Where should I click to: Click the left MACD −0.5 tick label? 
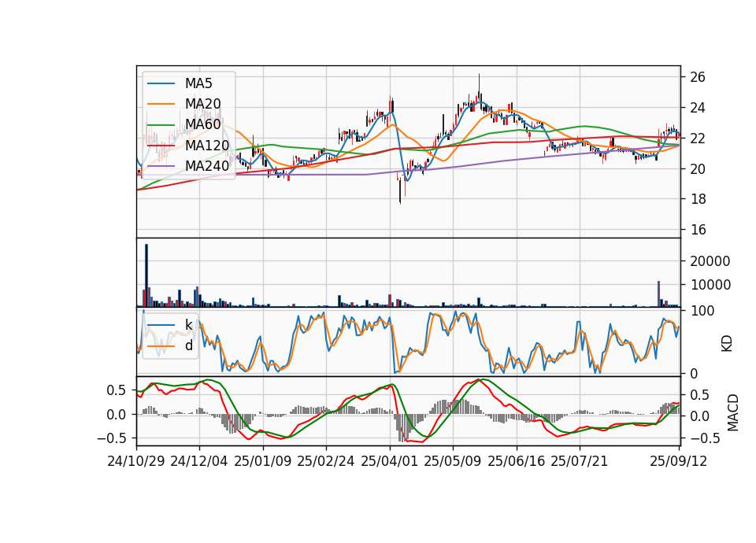pos(113,438)
